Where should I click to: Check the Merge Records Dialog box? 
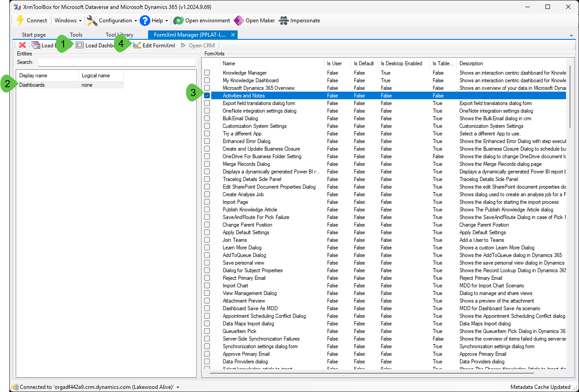click(x=207, y=164)
